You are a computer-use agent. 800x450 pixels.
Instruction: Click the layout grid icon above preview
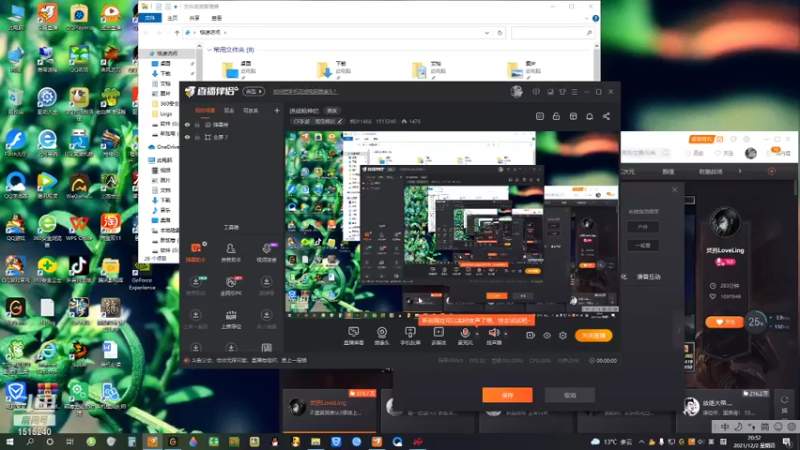coord(573,116)
